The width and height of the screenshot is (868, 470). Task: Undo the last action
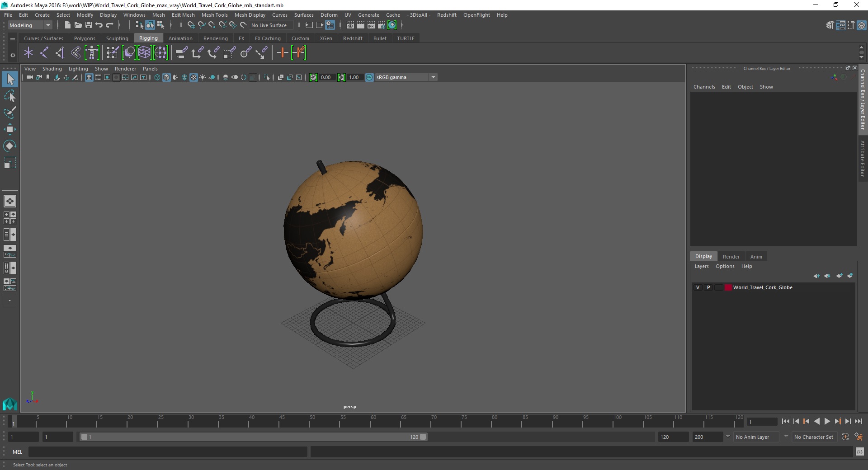pyautogui.click(x=99, y=25)
